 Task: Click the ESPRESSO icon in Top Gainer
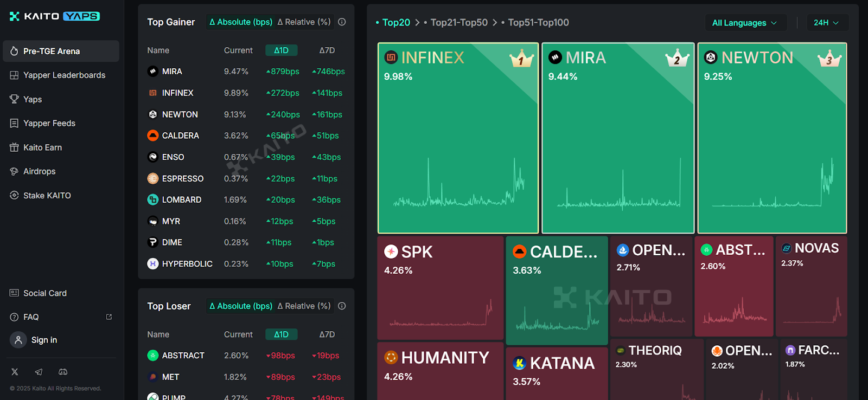[x=153, y=178]
